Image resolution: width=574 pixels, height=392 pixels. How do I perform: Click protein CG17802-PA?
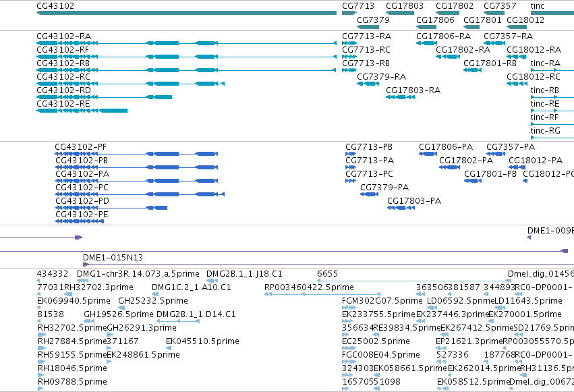(449, 167)
